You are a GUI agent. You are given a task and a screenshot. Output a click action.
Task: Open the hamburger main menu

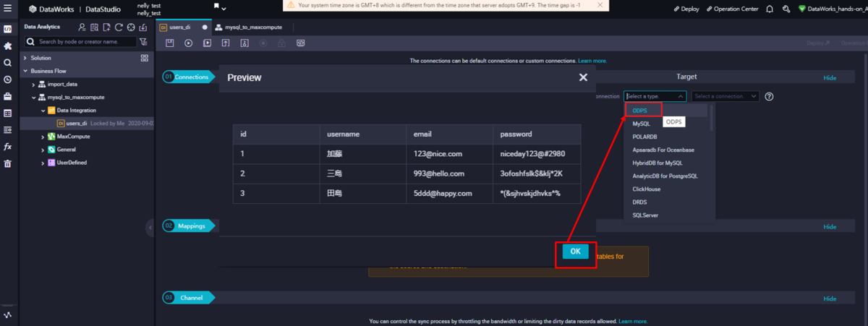click(x=7, y=9)
